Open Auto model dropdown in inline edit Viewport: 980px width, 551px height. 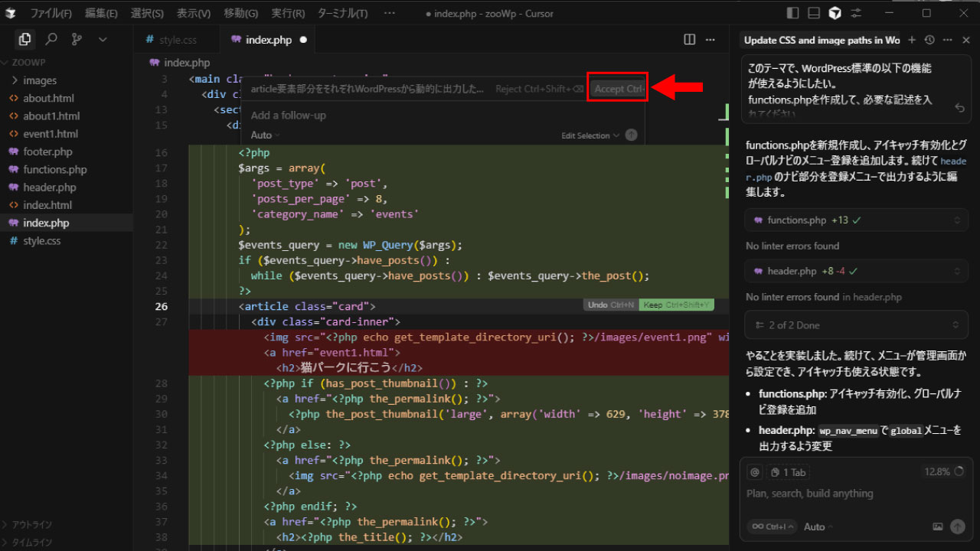coord(266,135)
